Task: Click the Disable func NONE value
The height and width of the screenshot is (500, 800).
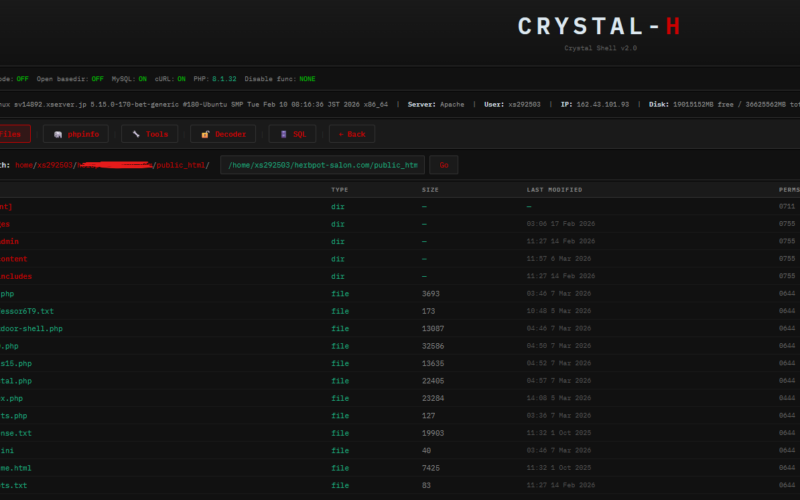Action: pos(307,79)
